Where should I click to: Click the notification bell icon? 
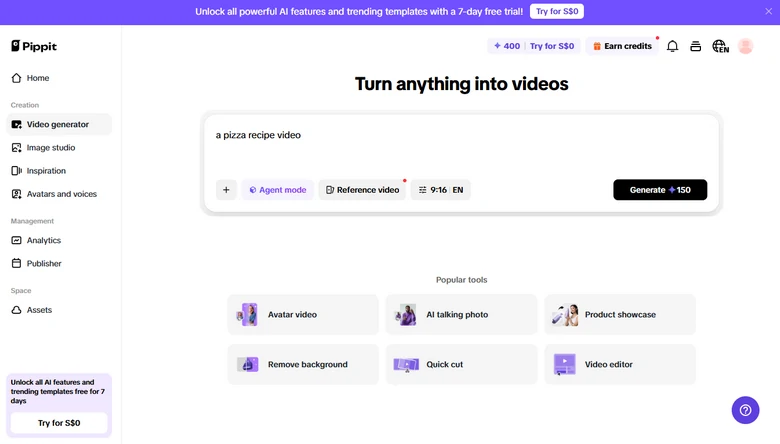coord(672,46)
